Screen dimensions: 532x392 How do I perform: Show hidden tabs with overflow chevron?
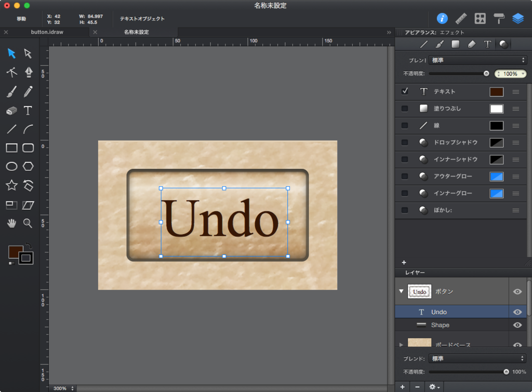pyautogui.click(x=389, y=32)
